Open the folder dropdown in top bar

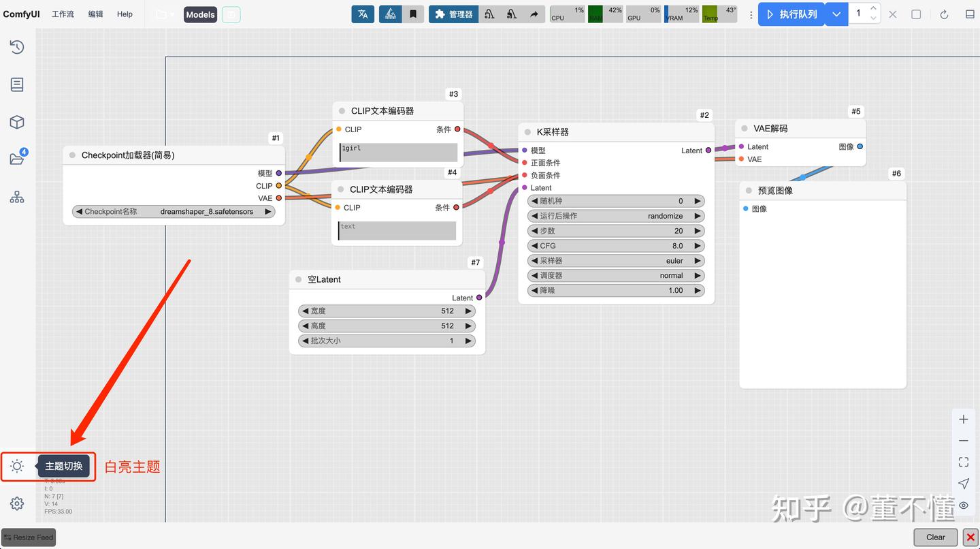(x=165, y=14)
